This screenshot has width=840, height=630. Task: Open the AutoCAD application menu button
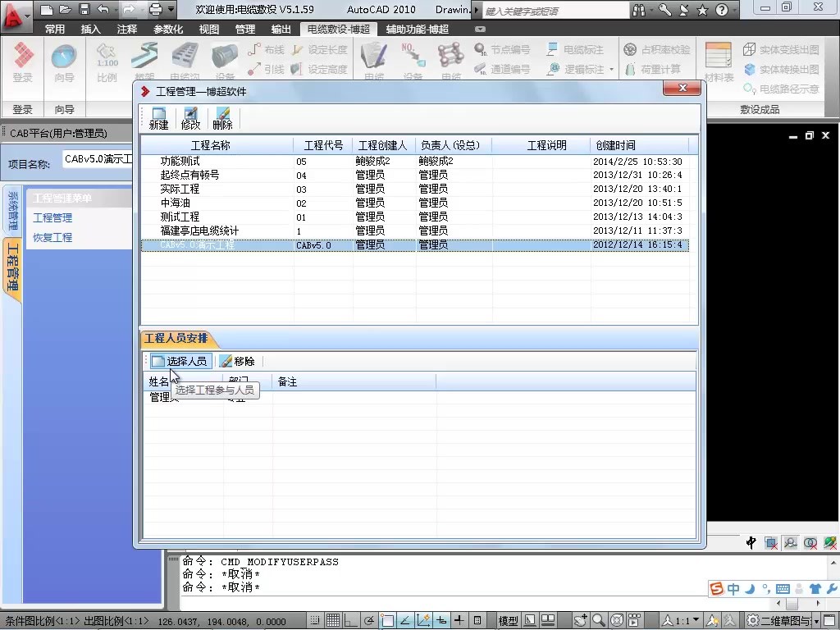(x=16, y=15)
